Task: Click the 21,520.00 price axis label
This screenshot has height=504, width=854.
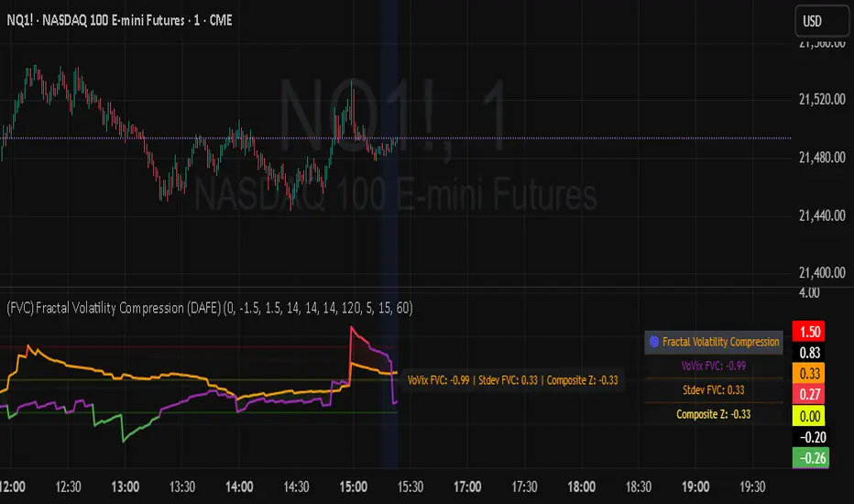Action: (x=822, y=99)
